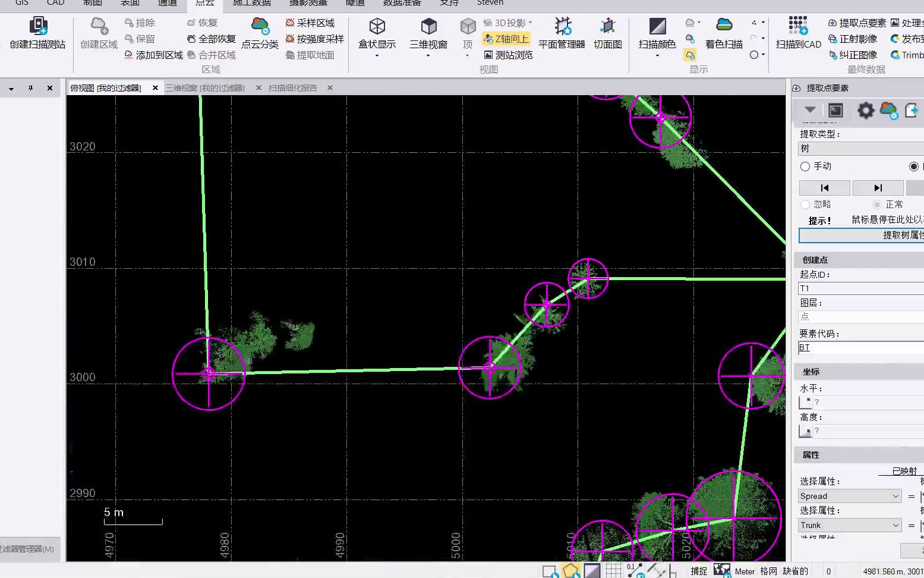924x578 pixels.
Task: Click the rectangle select icon in status bar
Action: [550, 571]
